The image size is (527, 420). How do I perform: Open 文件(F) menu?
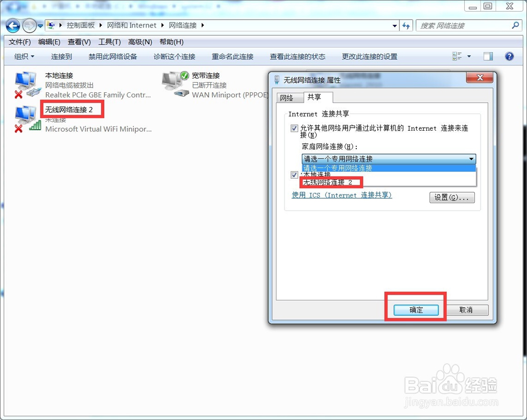(x=19, y=42)
